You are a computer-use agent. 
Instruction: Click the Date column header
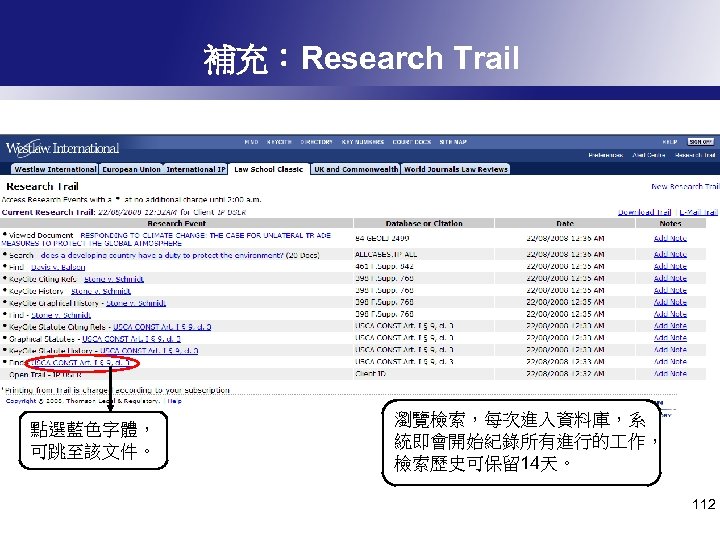point(565,223)
